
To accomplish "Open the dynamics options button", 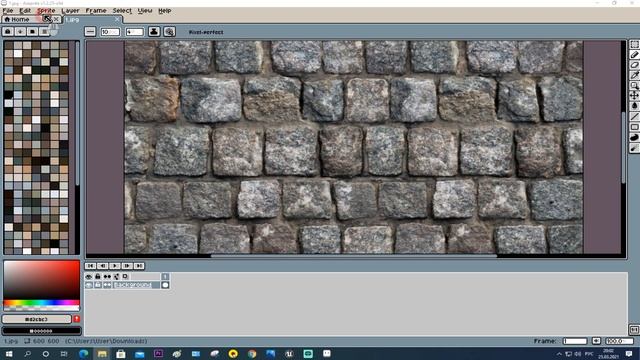I will (x=169, y=32).
